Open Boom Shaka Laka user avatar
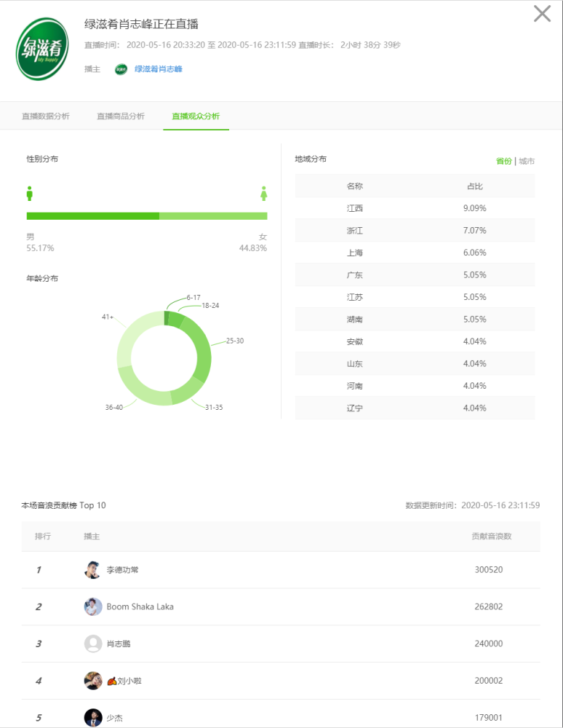 93,607
